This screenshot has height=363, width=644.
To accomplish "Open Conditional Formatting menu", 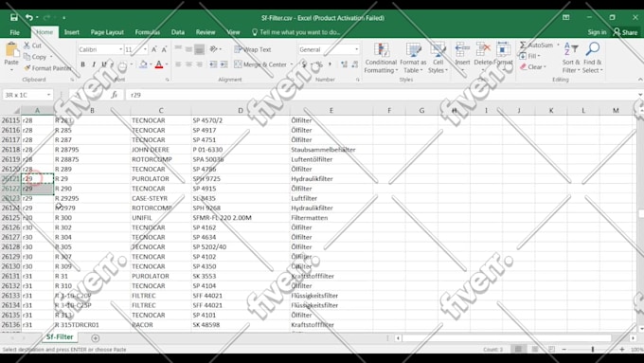I will [x=381, y=59].
